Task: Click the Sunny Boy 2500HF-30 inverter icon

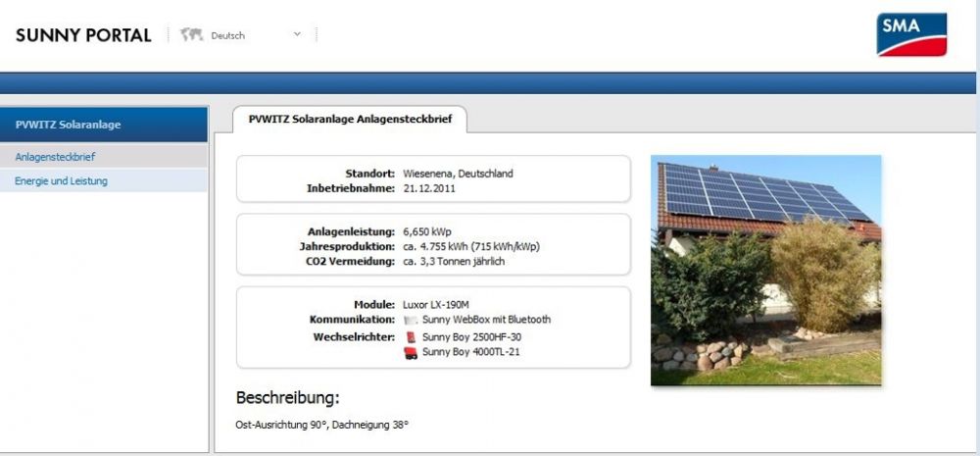Action: tap(411, 337)
